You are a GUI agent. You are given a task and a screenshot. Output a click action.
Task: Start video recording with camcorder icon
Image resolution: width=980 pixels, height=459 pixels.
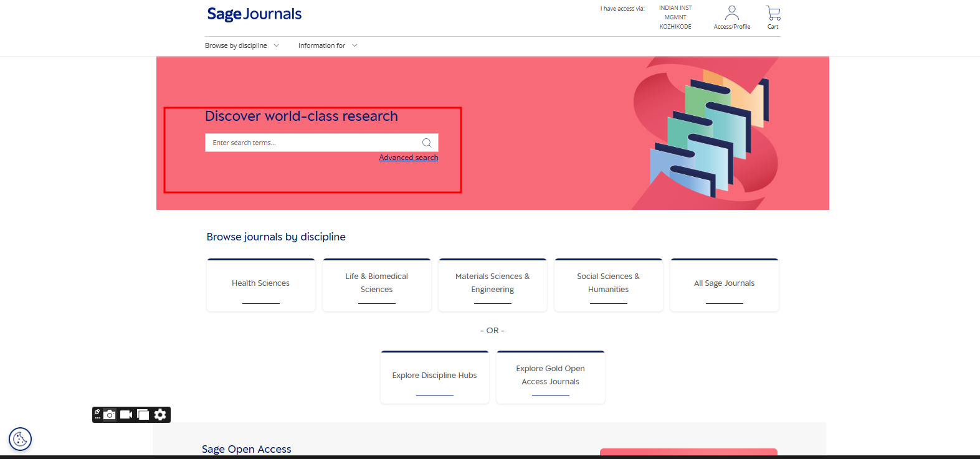126,415
